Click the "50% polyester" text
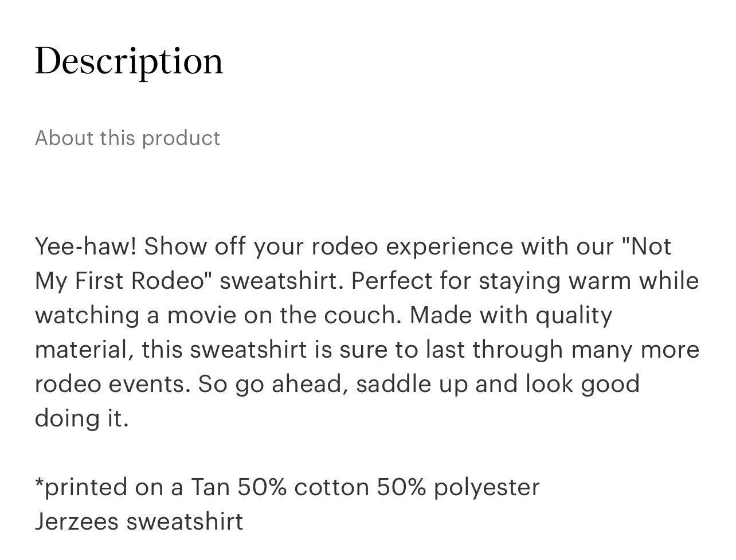The height and width of the screenshot is (560, 736). [x=458, y=487]
